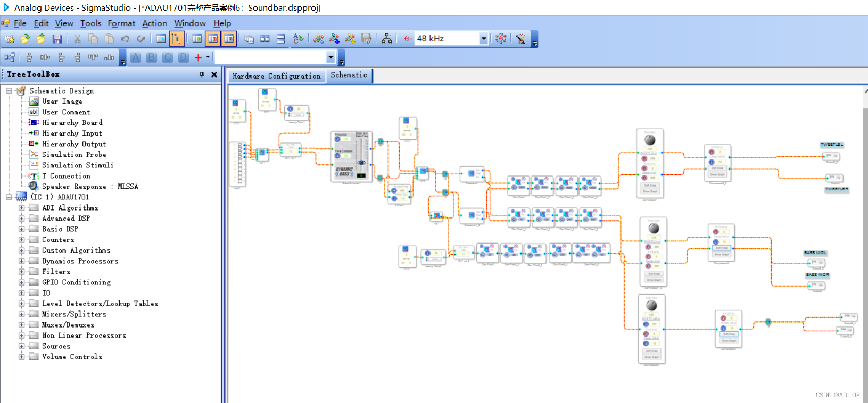868x403 pixels.
Task: Switch to the Schematic tab
Action: pos(349,75)
